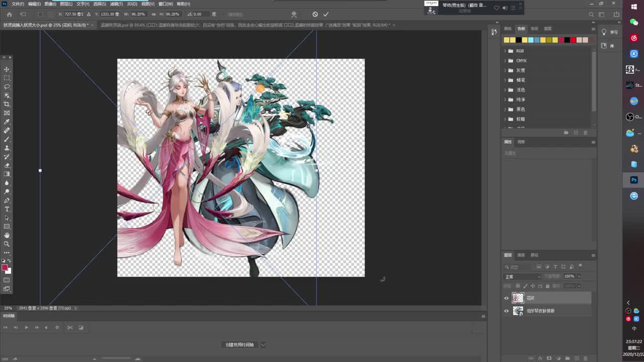Select the Crop tool in the toolbar
This screenshot has width=644, height=362.
(x=7, y=104)
